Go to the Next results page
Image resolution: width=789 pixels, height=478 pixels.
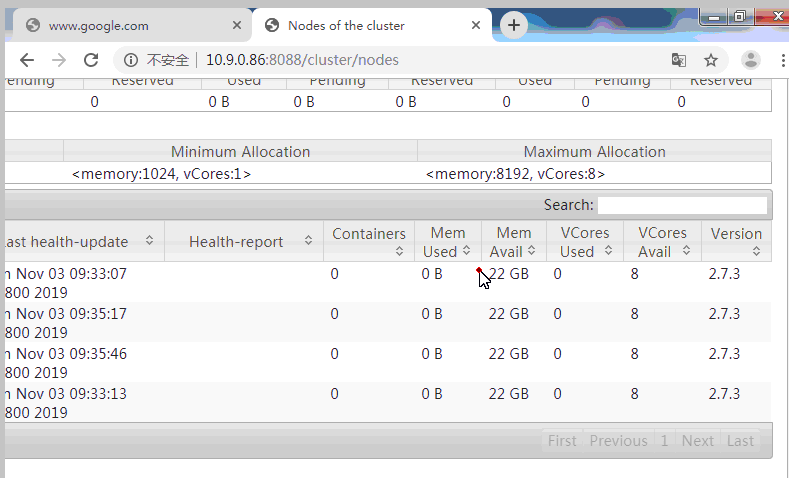point(697,441)
